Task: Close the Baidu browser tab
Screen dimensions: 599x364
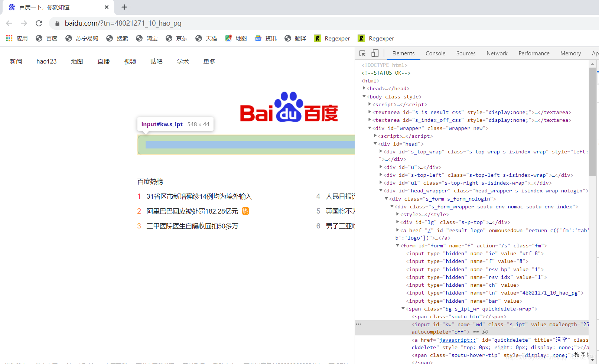Action: click(107, 7)
